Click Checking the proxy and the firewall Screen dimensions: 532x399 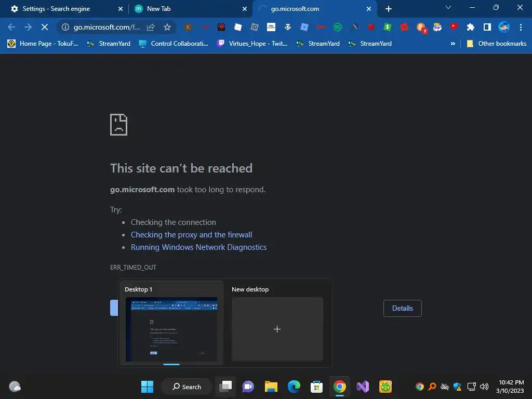pyautogui.click(x=191, y=235)
